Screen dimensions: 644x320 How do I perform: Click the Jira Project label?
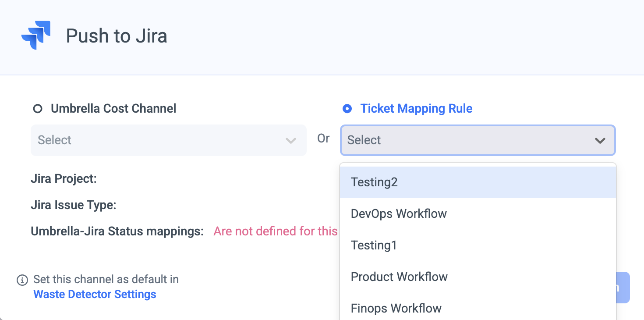point(64,179)
